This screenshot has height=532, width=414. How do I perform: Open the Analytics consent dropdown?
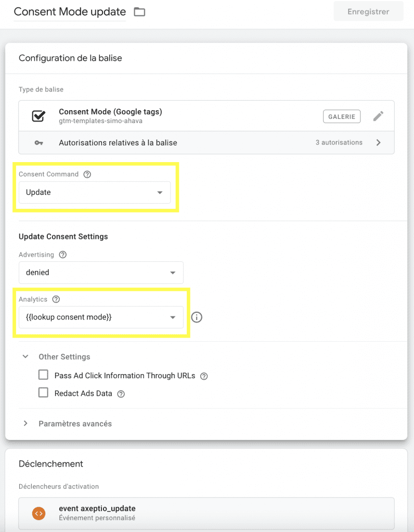pyautogui.click(x=101, y=317)
